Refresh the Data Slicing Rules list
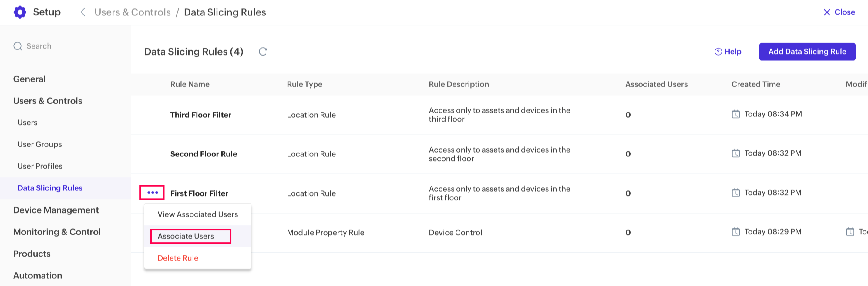 point(263,52)
